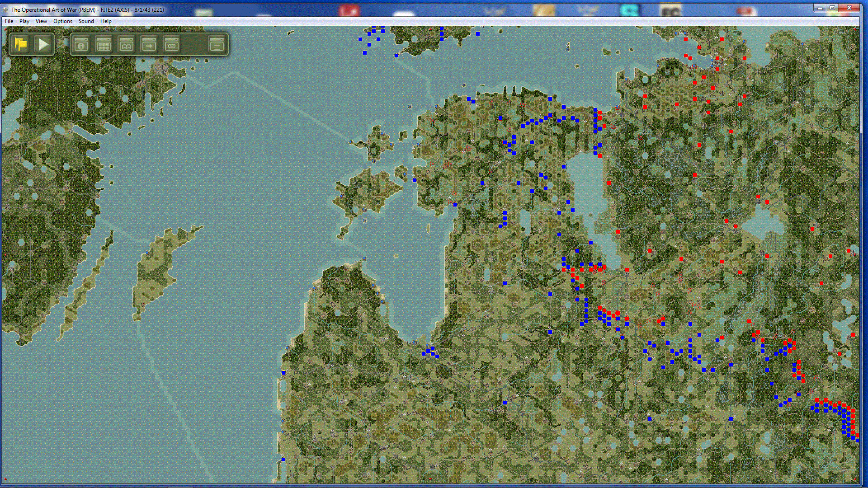Open the Sound menu

tap(86, 21)
